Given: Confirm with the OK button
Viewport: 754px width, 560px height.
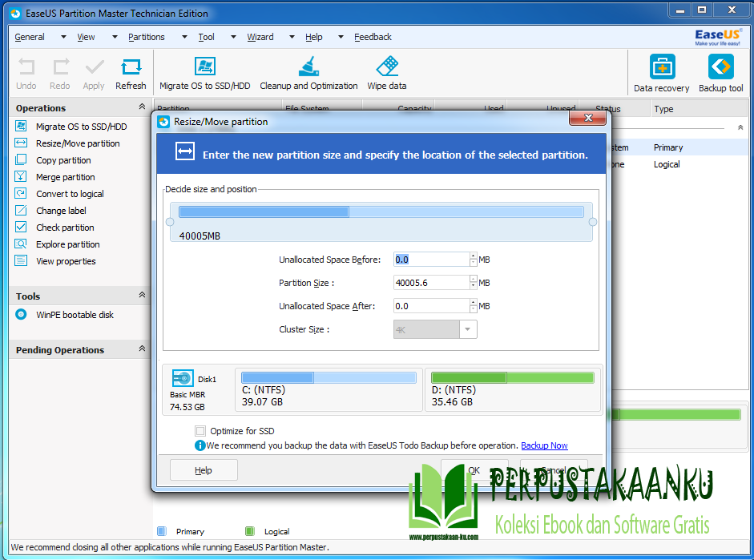Looking at the screenshot, I should [x=474, y=470].
